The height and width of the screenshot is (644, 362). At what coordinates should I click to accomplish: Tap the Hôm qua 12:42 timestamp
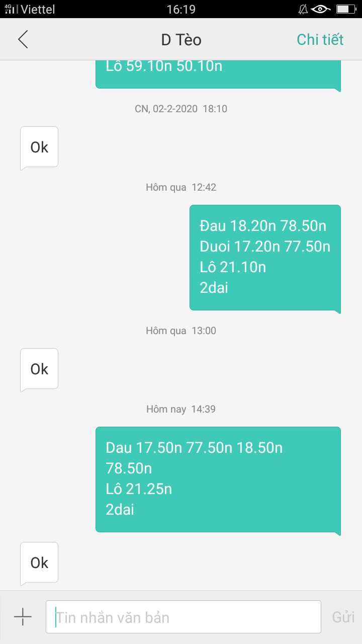181,187
